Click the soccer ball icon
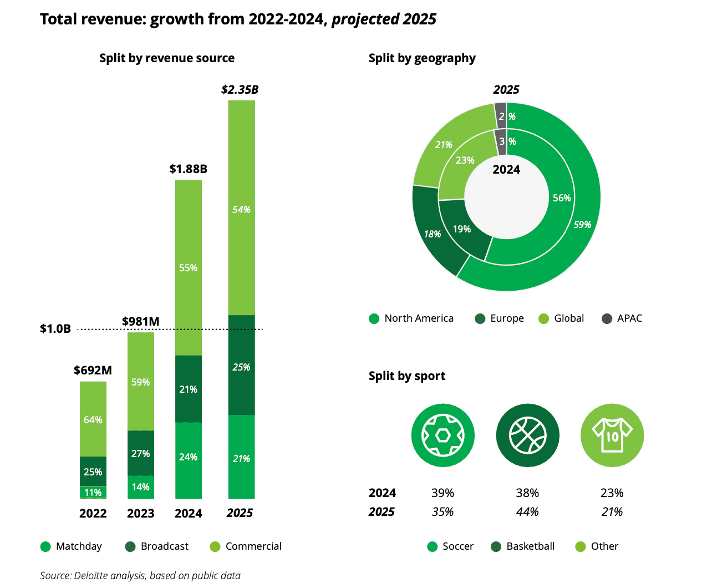This screenshot has width=702, height=588. click(x=442, y=435)
